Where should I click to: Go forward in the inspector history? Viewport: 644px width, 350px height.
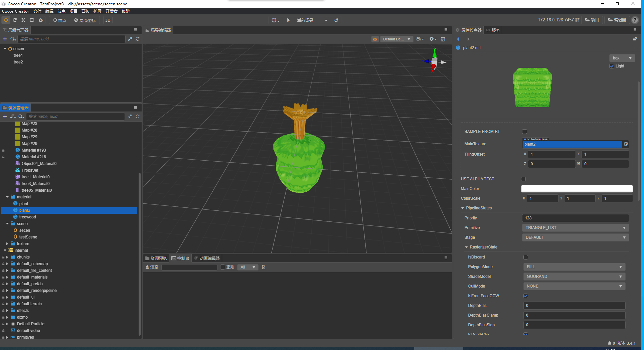(x=468, y=39)
